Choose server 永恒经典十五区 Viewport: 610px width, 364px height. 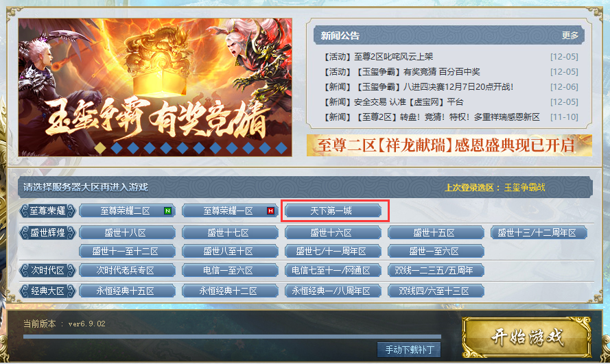pos(127,291)
